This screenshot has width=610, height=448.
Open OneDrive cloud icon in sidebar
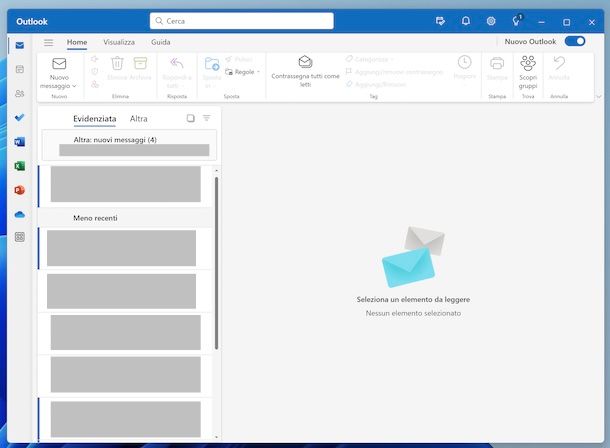[x=19, y=214]
